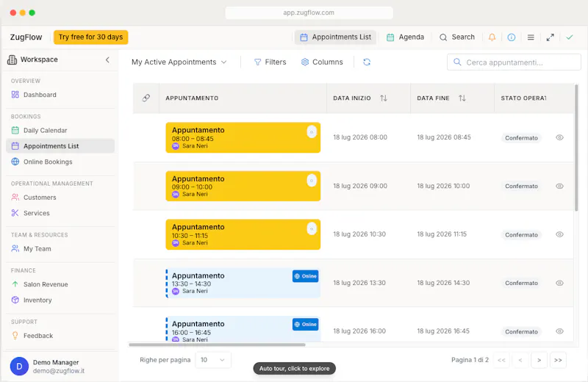Go to last page button
This screenshot has width=588, height=382.
click(558, 360)
